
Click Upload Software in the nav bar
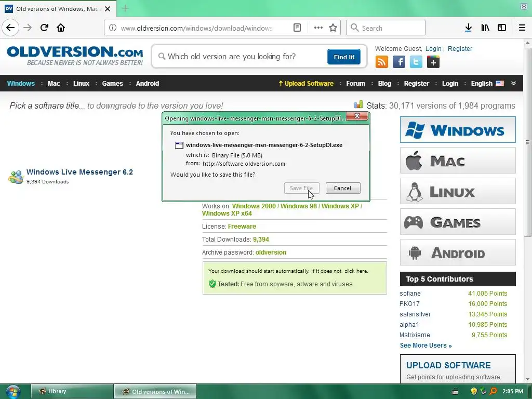point(306,84)
